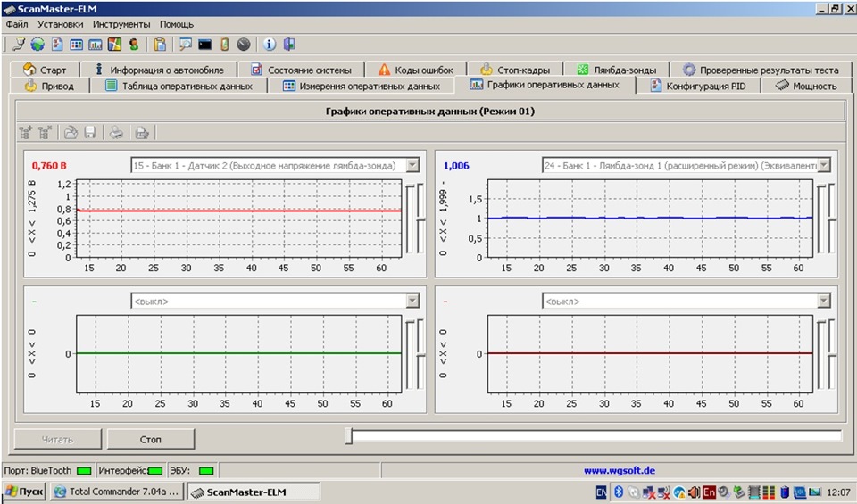
Task: Click ScanMaster-ELM taskbar button
Action: tap(254, 492)
